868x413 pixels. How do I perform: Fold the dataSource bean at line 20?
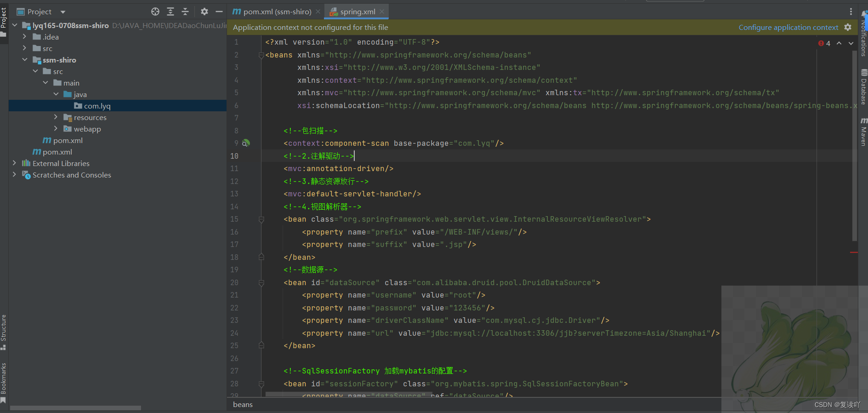[x=261, y=283]
